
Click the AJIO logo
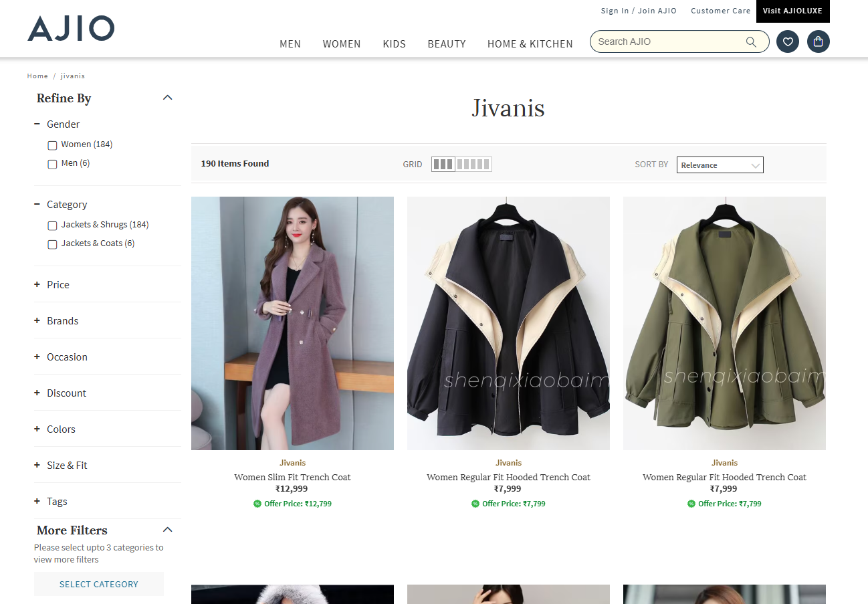click(71, 29)
